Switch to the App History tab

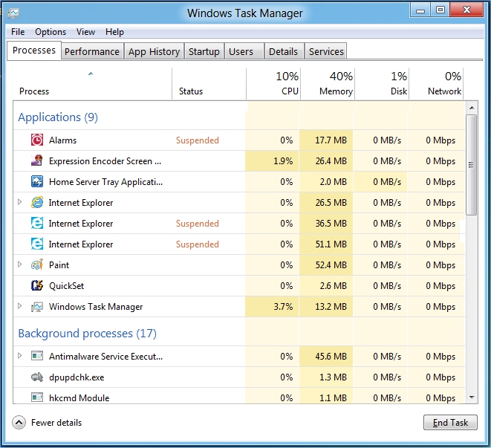154,51
